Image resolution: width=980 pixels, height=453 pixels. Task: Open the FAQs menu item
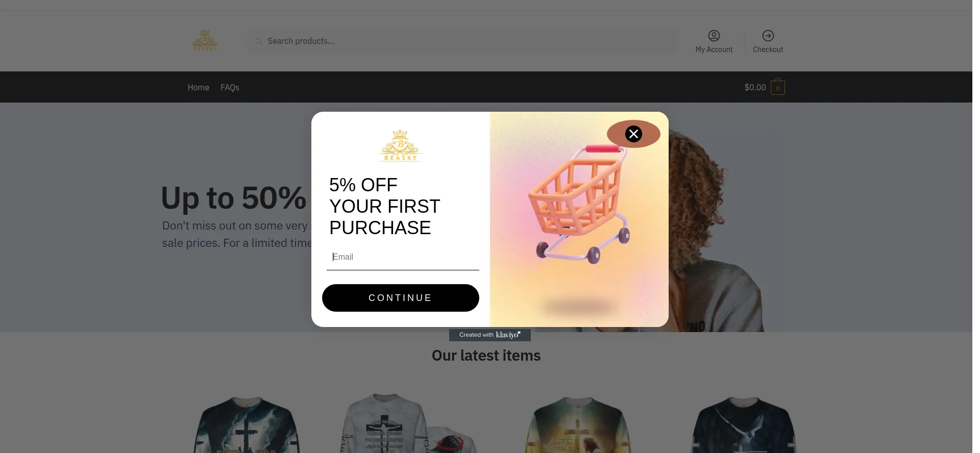tap(230, 88)
